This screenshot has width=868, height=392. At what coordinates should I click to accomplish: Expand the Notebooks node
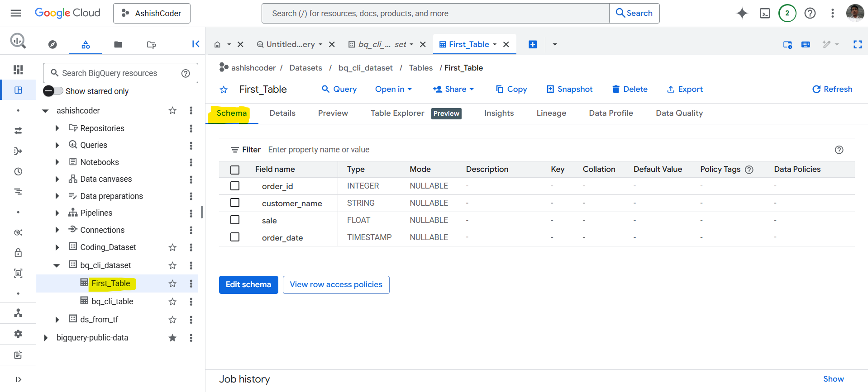click(57, 162)
